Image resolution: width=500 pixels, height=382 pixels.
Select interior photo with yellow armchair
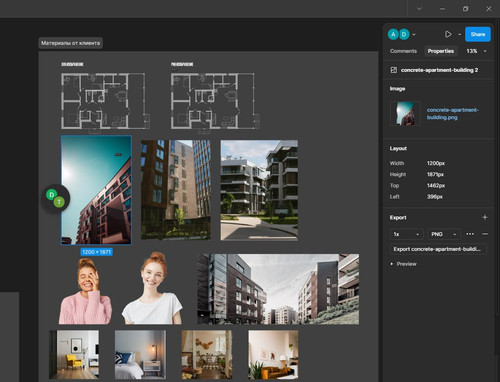[x=74, y=355]
